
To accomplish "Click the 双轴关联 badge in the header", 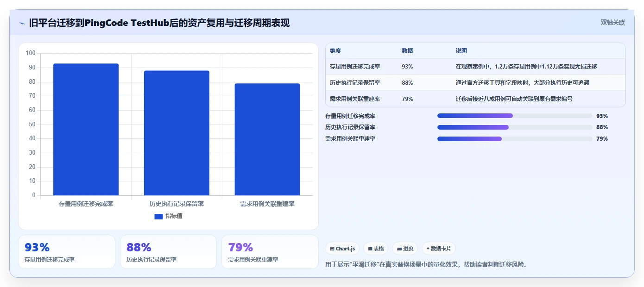I will pyautogui.click(x=613, y=22).
